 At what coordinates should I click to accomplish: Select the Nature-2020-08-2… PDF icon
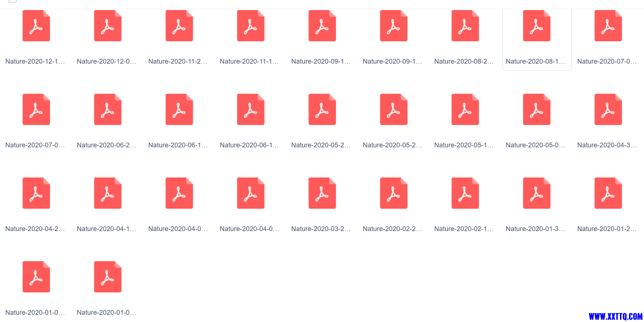[465, 26]
